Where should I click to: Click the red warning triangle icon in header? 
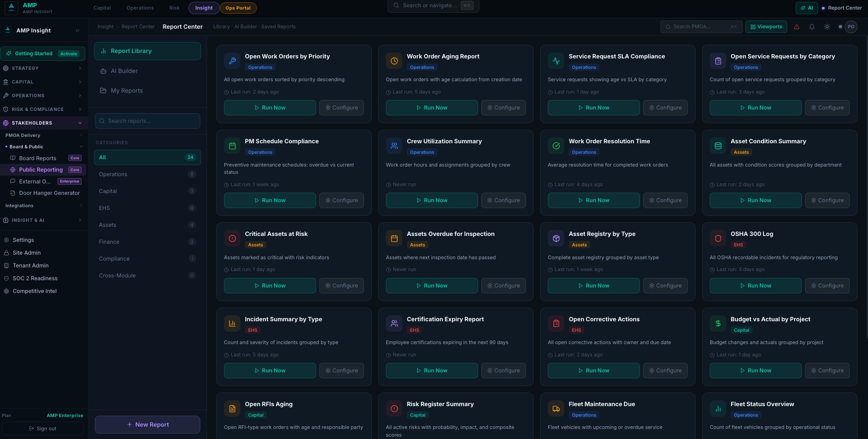coord(796,27)
